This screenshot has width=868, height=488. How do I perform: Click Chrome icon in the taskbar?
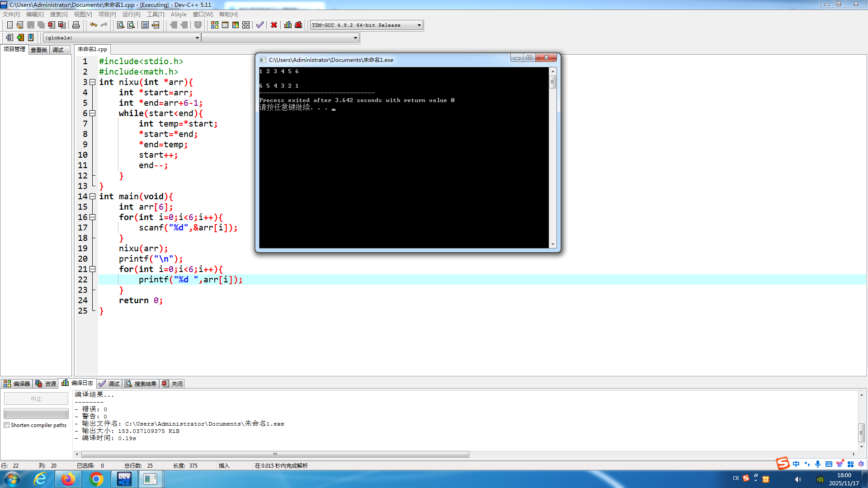pos(96,479)
